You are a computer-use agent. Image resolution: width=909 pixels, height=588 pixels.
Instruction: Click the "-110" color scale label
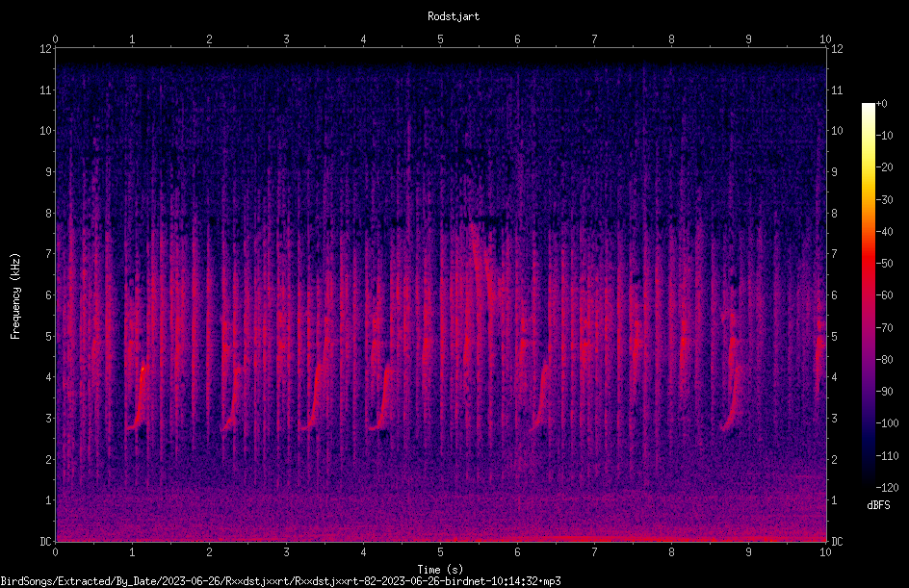[x=887, y=456]
